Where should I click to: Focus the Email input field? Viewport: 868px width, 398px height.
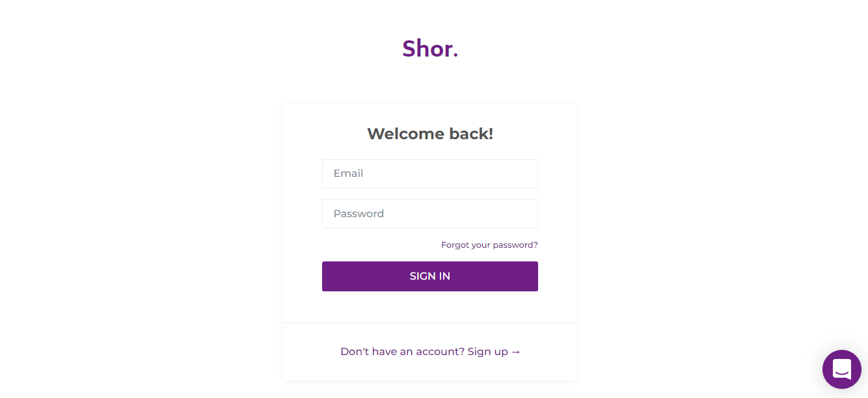[429, 174]
